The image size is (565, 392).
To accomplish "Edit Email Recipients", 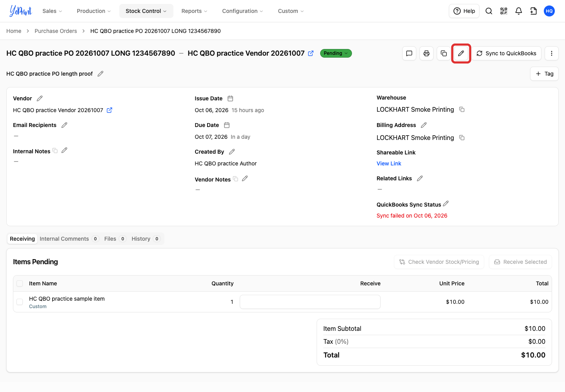I will click(x=64, y=125).
